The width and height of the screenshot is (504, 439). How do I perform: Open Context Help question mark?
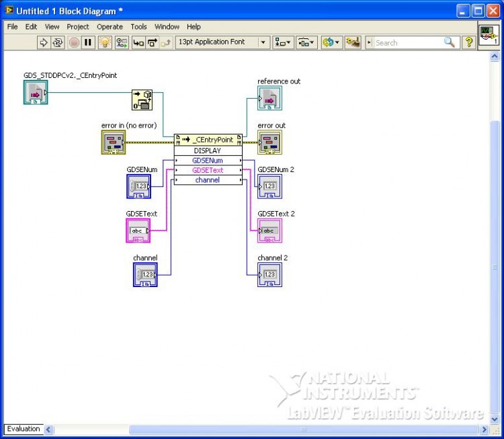point(469,42)
